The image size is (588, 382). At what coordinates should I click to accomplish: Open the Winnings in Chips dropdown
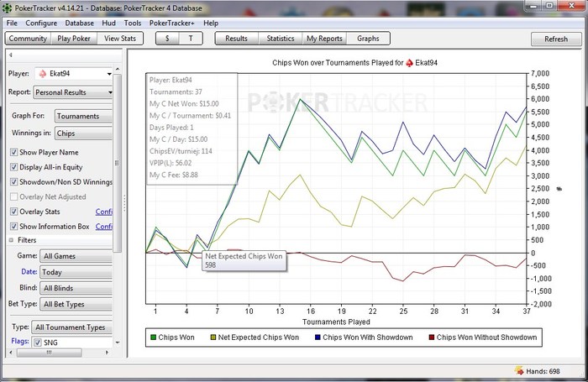[83, 133]
